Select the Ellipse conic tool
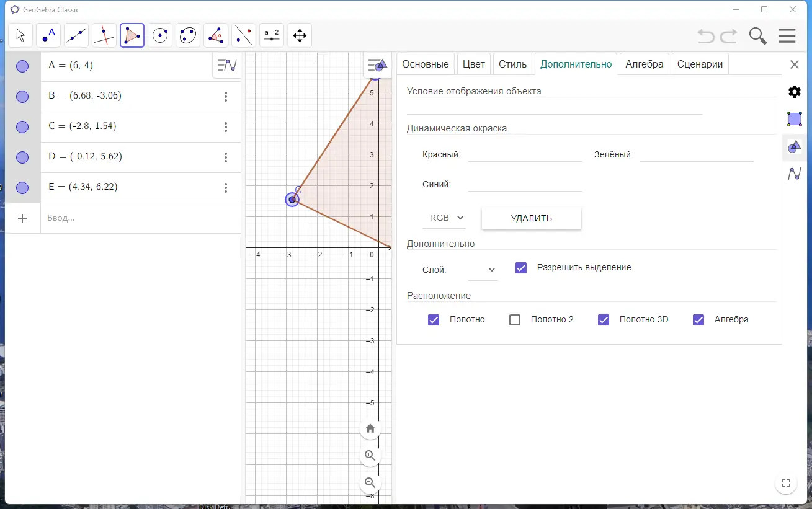The width and height of the screenshot is (812, 509). coord(188,35)
